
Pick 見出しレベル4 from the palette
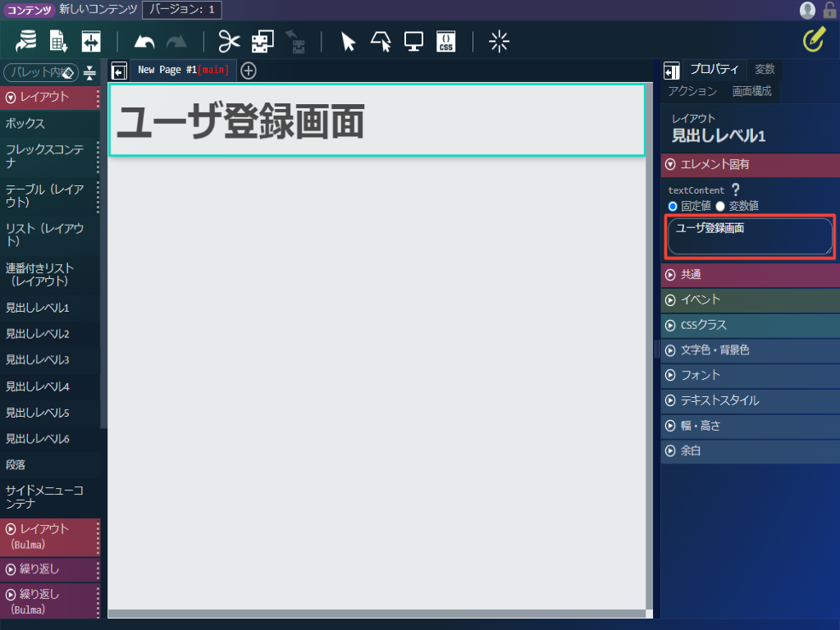[50, 387]
